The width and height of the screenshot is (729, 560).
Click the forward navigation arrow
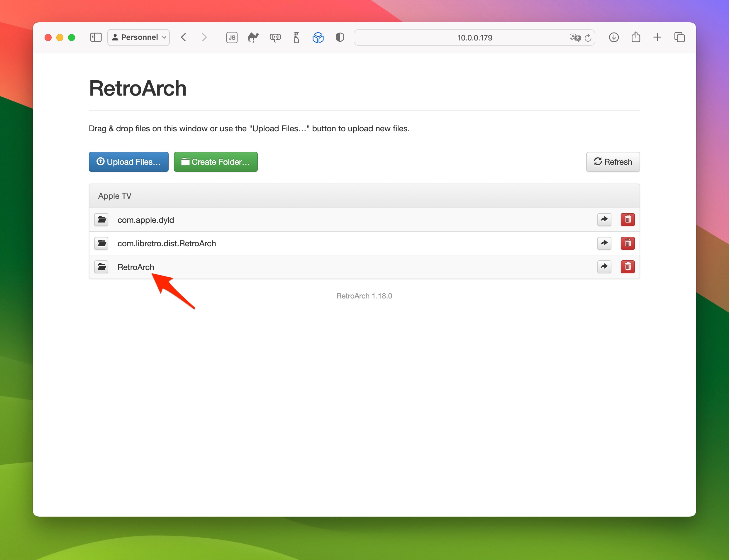click(204, 38)
